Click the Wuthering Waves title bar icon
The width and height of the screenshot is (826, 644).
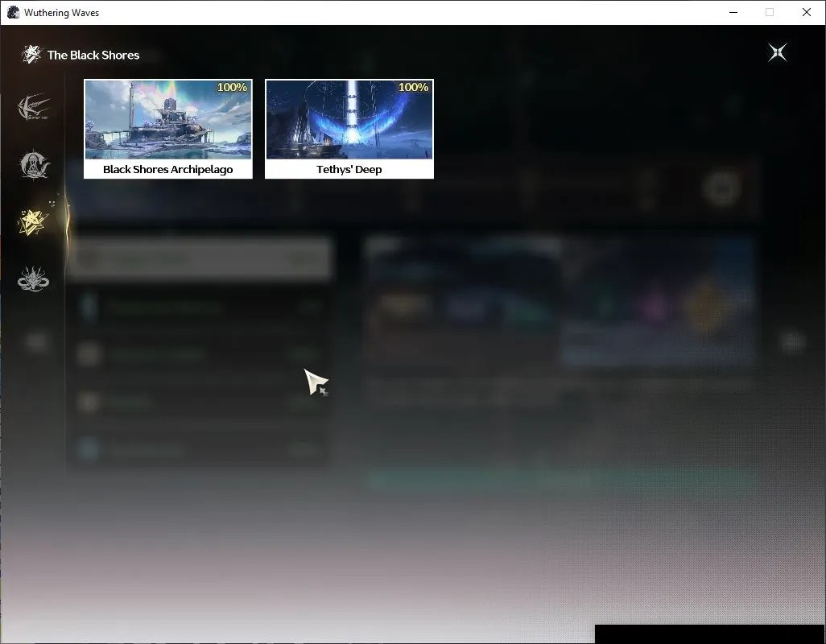click(13, 12)
